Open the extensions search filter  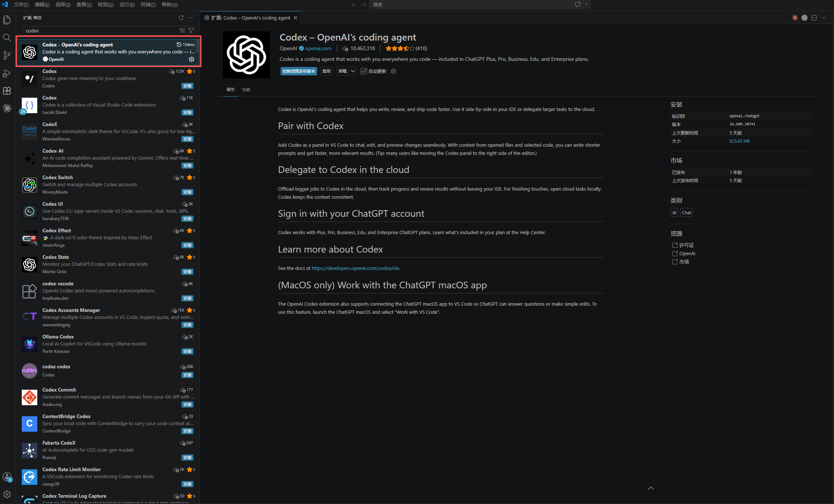(x=191, y=30)
